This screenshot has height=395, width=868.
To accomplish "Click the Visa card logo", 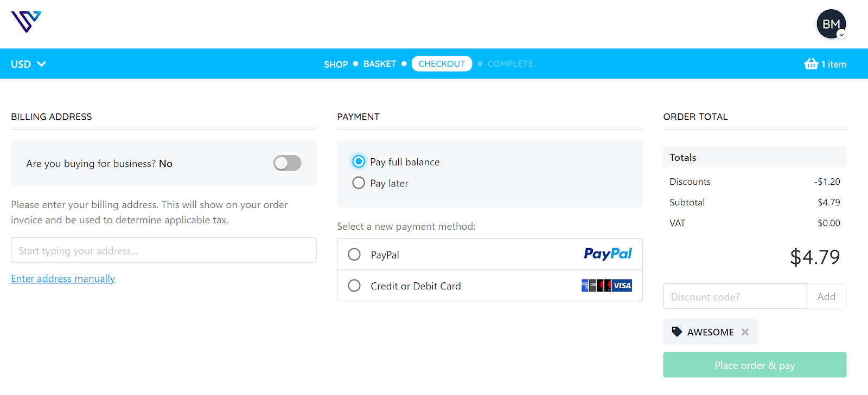I will [622, 286].
